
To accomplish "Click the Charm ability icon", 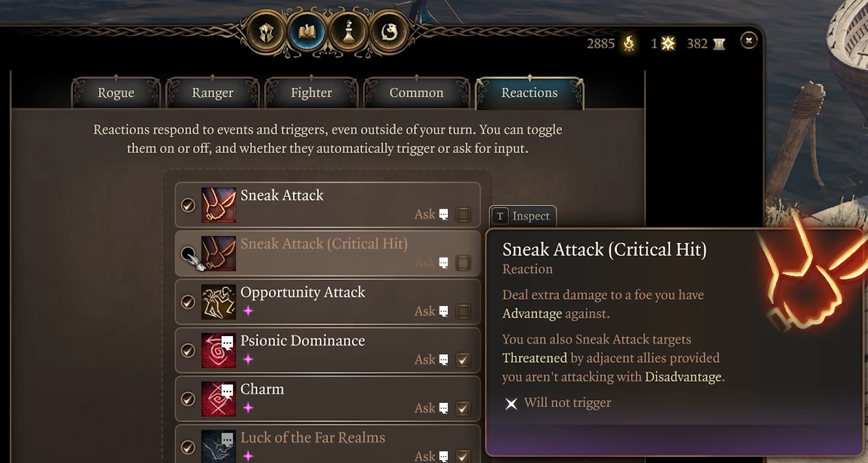I will pos(218,399).
